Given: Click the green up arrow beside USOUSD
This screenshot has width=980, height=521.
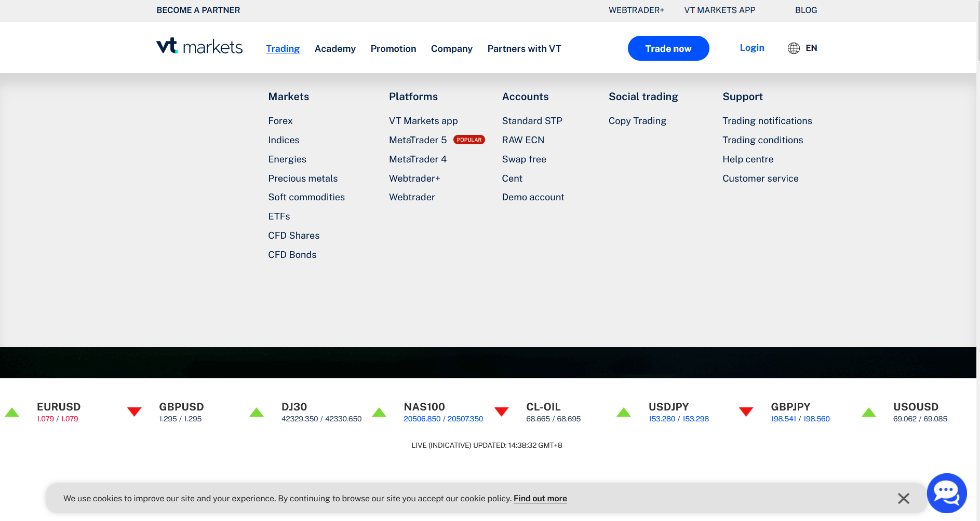Looking at the screenshot, I should click(869, 412).
